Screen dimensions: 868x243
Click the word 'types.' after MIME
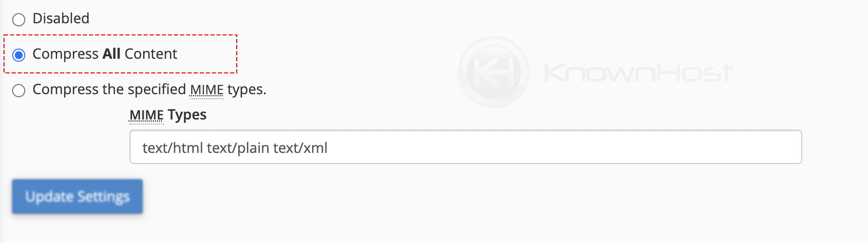[247, 90]
